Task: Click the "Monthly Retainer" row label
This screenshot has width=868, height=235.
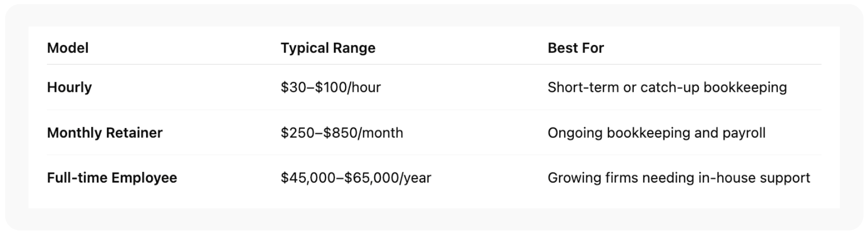Action: click(104, 133)
